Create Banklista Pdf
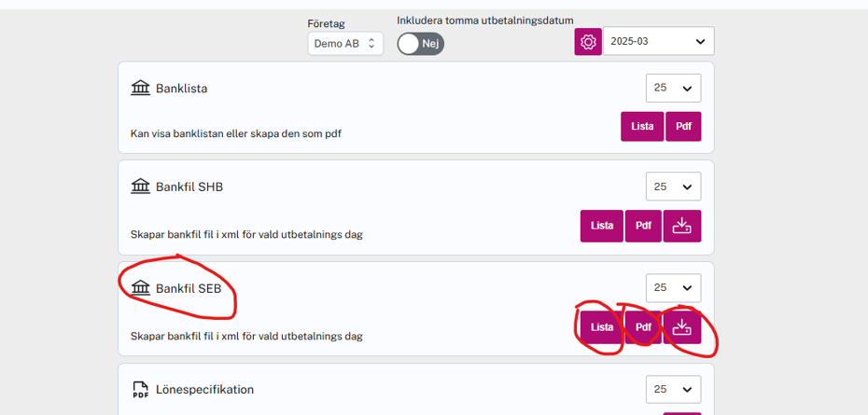 tap(683, 127)
